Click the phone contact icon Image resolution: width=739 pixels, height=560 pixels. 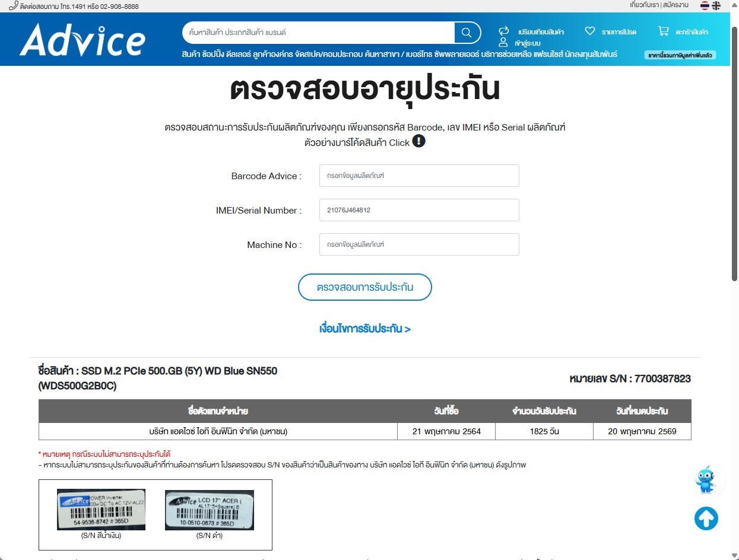(x=13, y=5)
